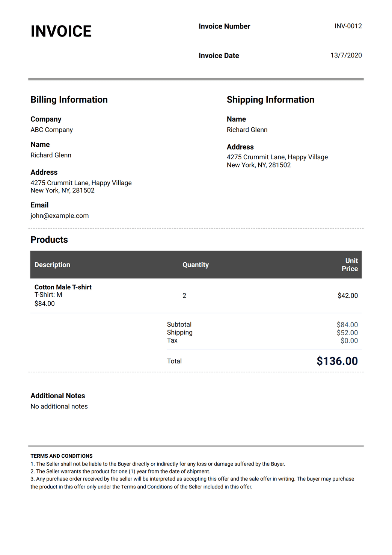This screenshot has width=392, height=555.
Task: Click the Billing Information heading
Action: pyautogui.click(x=69, y=100)
